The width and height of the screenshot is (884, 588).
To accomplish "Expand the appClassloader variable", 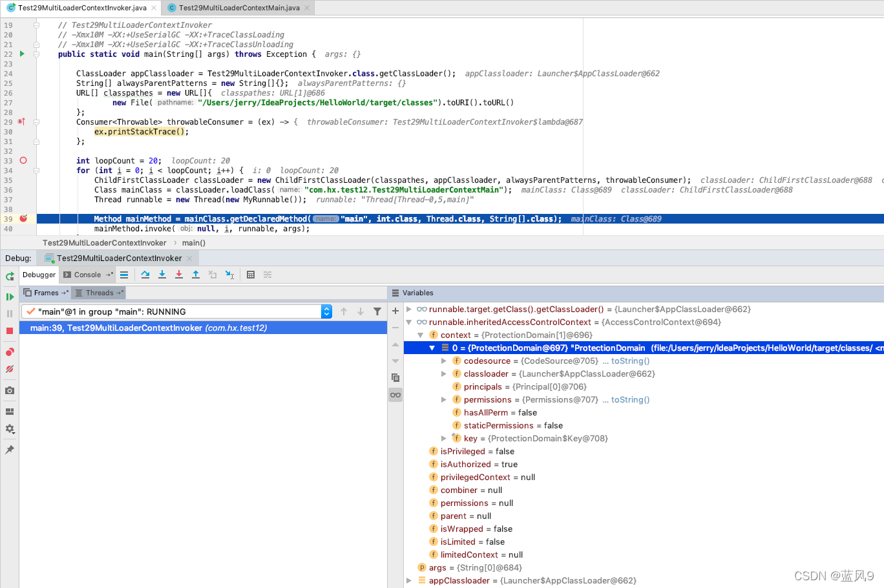I will 409,580.
